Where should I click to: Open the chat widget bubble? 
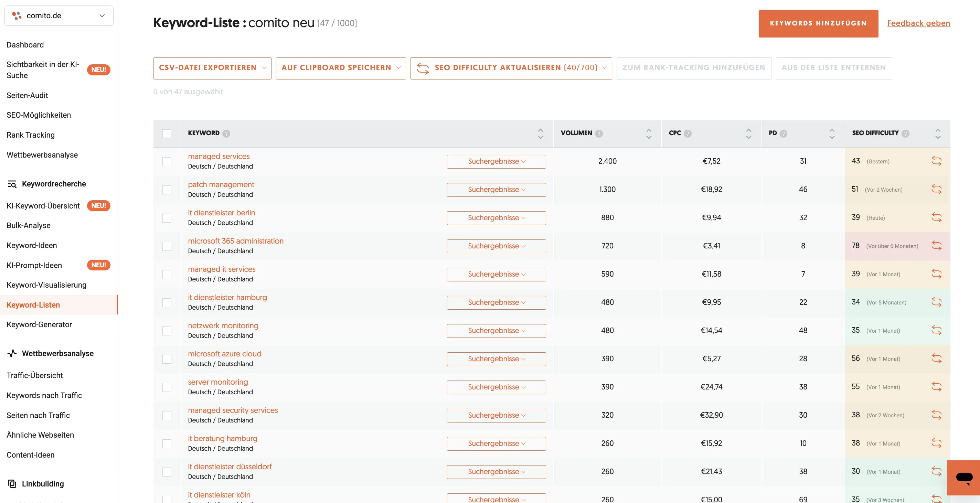[964, 478]
